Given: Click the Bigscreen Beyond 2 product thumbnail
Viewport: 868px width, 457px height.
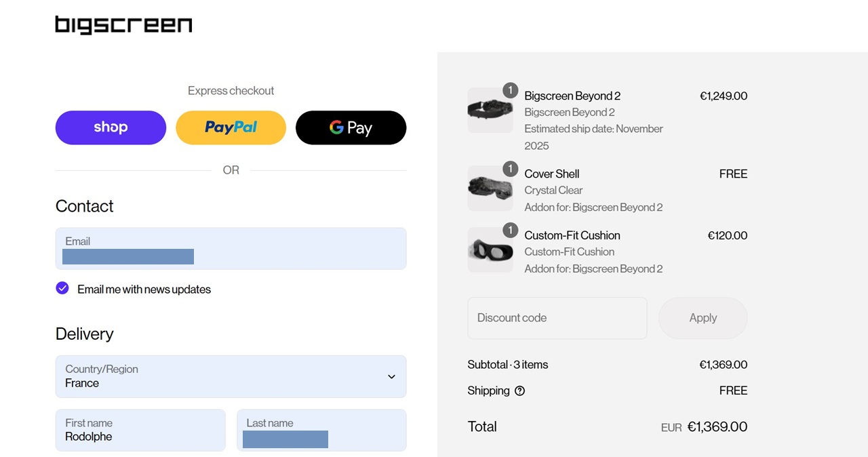Looking at the screenshot, I should (x=490, y=111).
